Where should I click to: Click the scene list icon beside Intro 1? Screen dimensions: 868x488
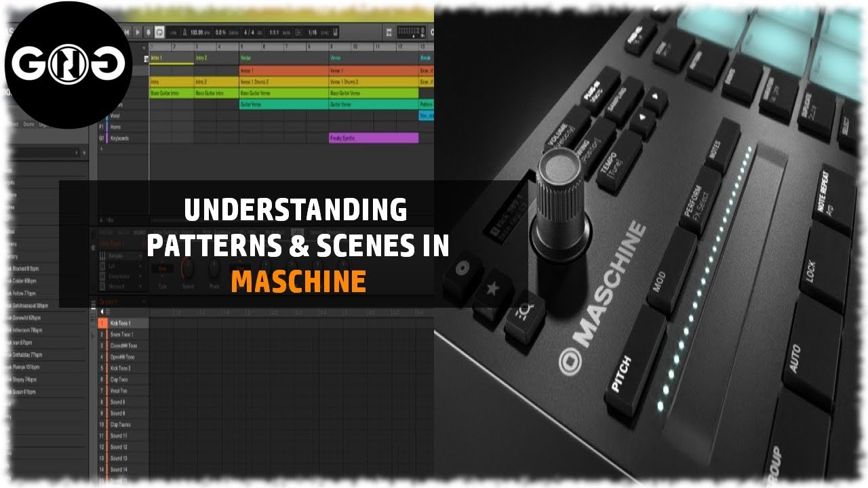coord(146,59)
